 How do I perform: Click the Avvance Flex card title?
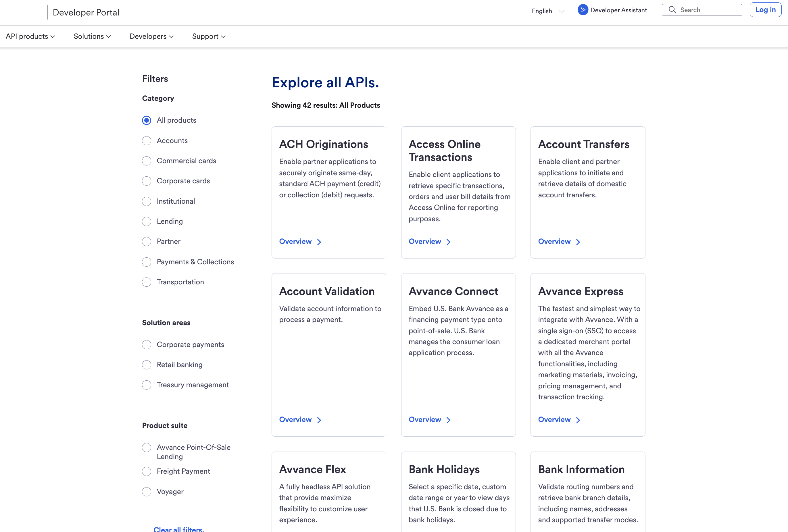coord(313,470)
